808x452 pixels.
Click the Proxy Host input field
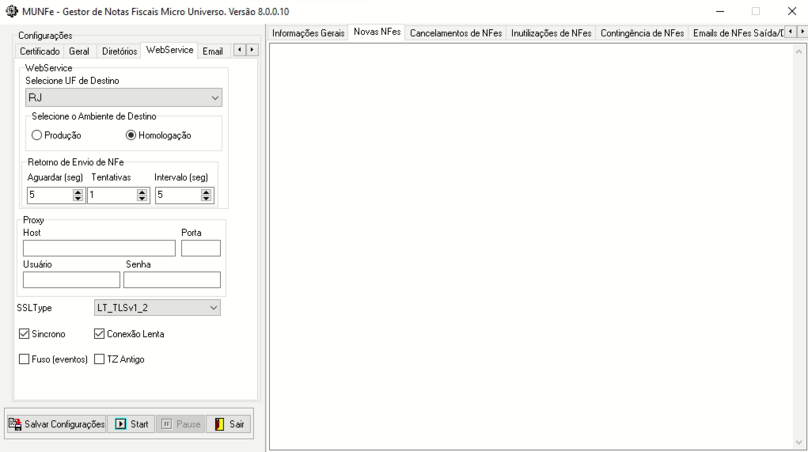(98, 248)
